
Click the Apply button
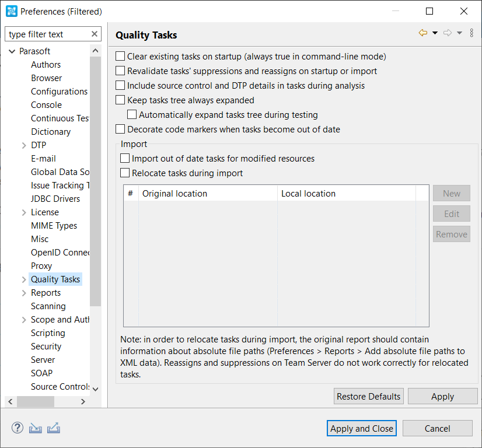click(443, 397)
